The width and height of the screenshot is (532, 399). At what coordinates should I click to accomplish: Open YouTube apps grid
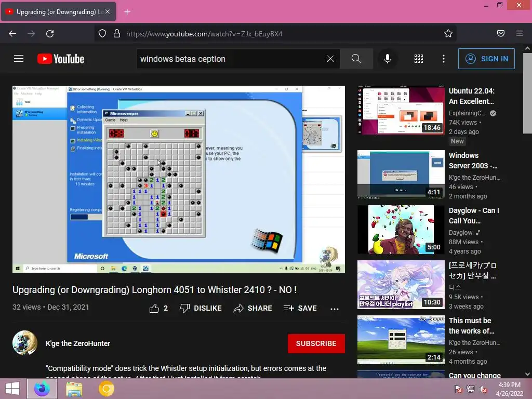pos(419,59)
